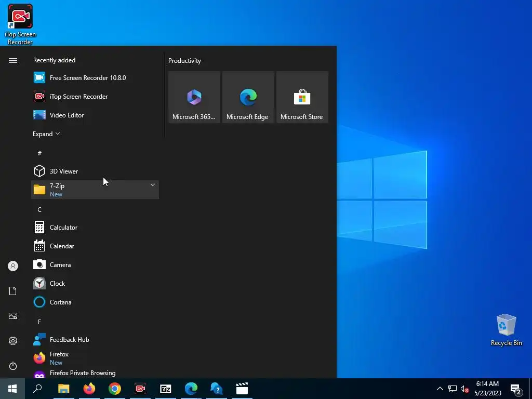Open the 7-Zip folder entry
The height and width of the screenshot is (399, 532).
[x=95, y=190]
